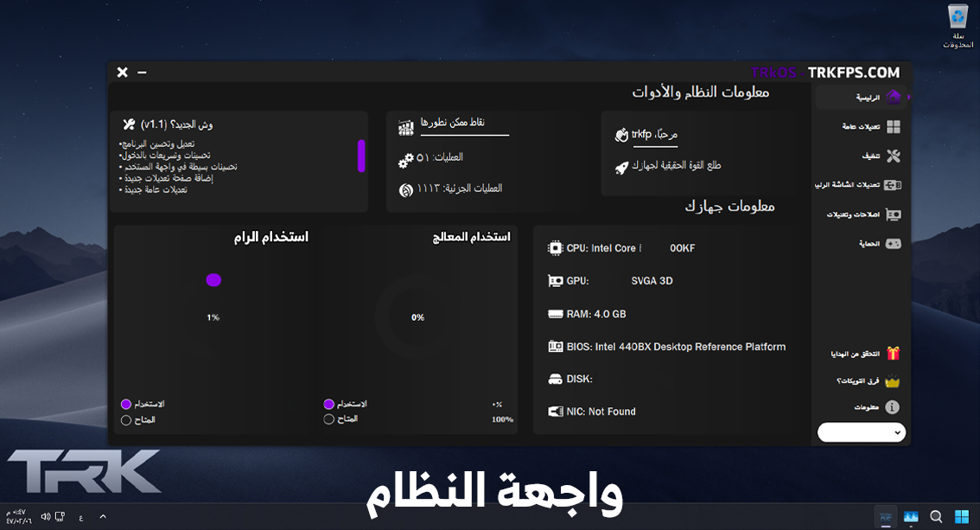This screenshot has height=530, width=980.
Task: Open the اصلاحات وتعديلات card icon
Action: point(893,214)
